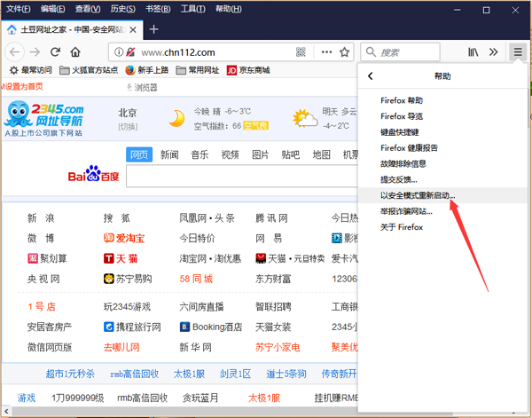This screenshot has height=418, width=532.
Task: Open the Booking酒店 link
Action: [x=211, y=327]
